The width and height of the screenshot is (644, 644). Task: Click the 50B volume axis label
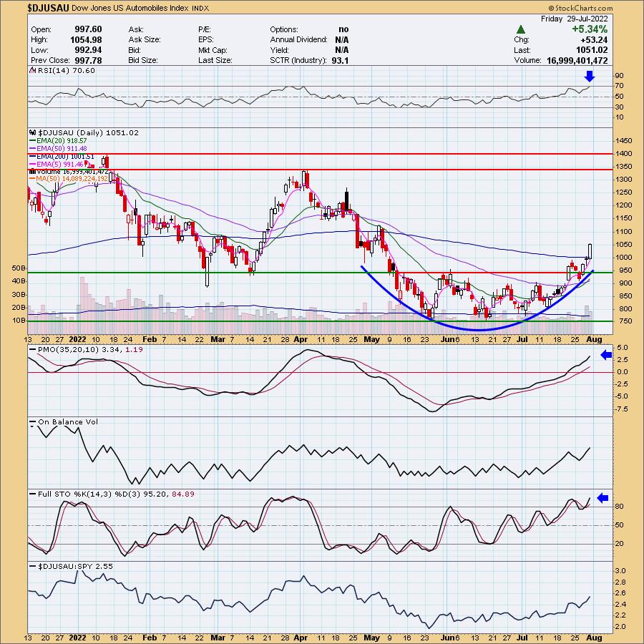(x=19, y=268)
